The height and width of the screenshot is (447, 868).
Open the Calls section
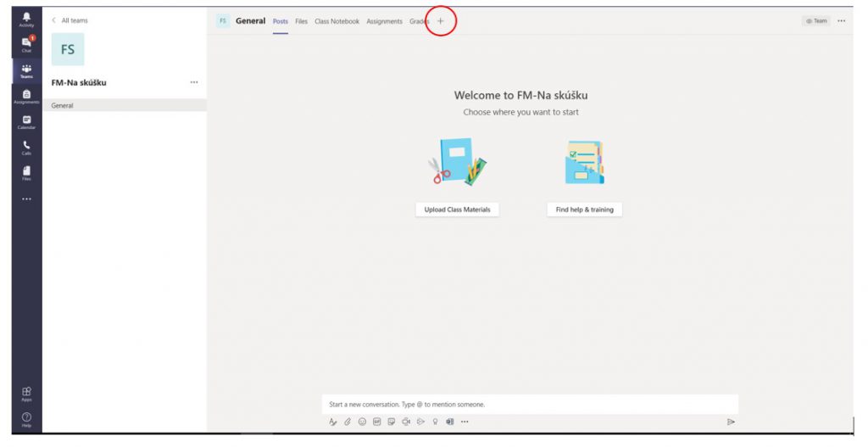pyautogui.click(x=26, y=147)
